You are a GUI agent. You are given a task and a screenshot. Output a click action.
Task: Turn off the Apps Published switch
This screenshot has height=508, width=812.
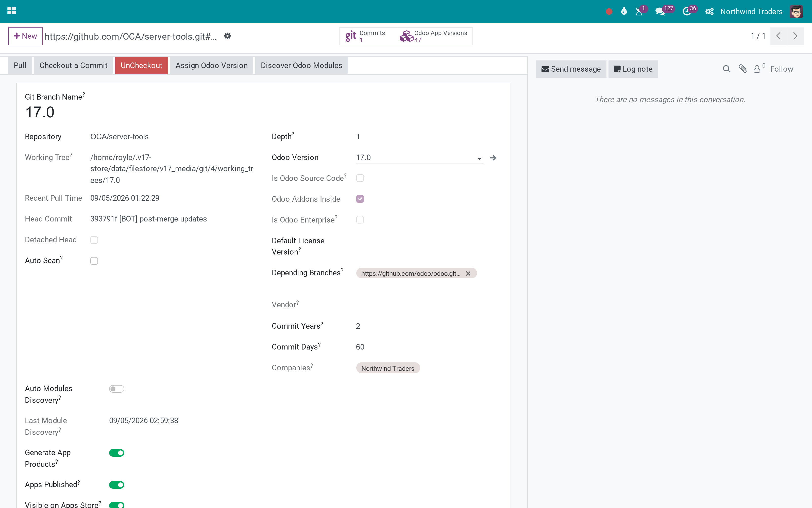pyautogui.click(x=117, y=485)
